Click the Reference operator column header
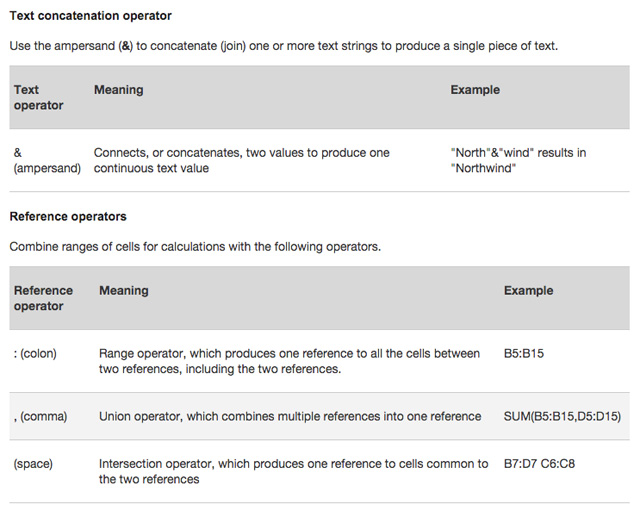640x517 pixels. pyautogui.click(x=43, y=298)
